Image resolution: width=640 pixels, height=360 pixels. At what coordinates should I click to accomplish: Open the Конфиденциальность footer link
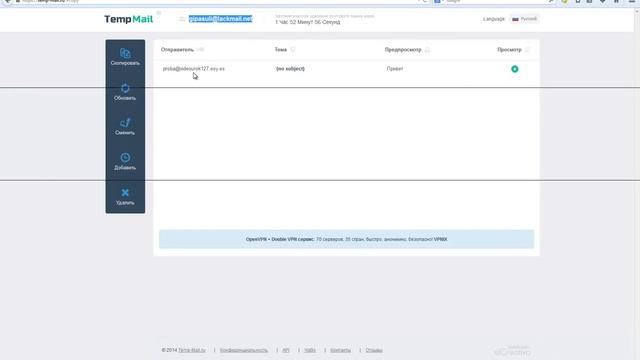pos(244,350)
